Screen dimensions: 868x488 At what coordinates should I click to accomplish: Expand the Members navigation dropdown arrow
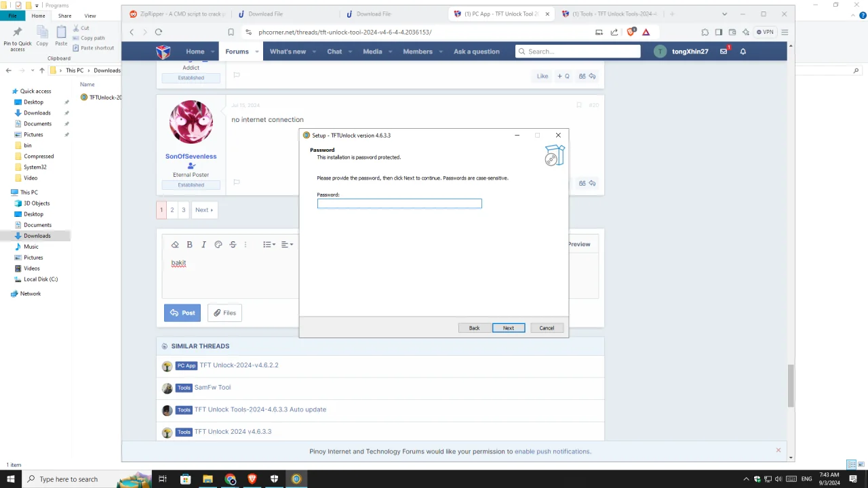coord(441,52)
